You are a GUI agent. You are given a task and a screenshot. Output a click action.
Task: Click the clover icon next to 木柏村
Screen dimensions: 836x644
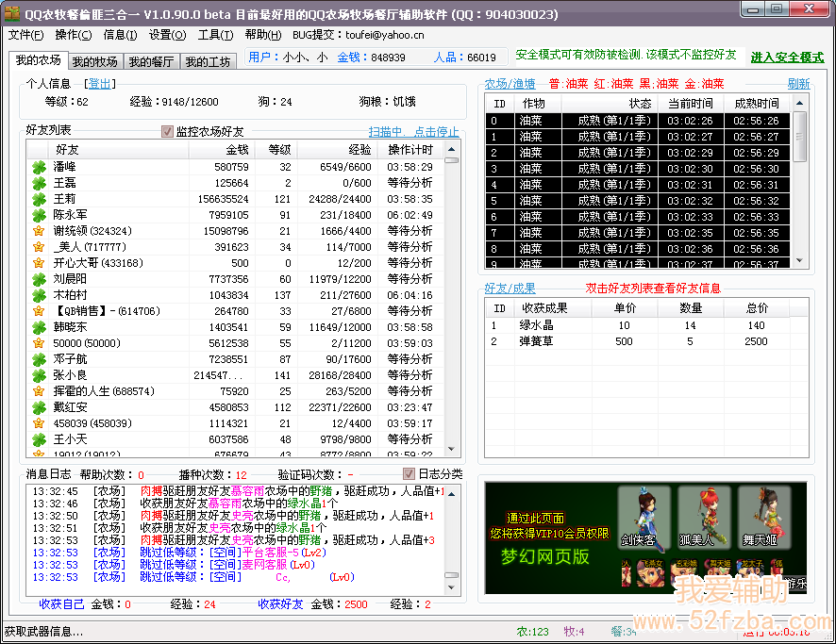tap(39, 295)
